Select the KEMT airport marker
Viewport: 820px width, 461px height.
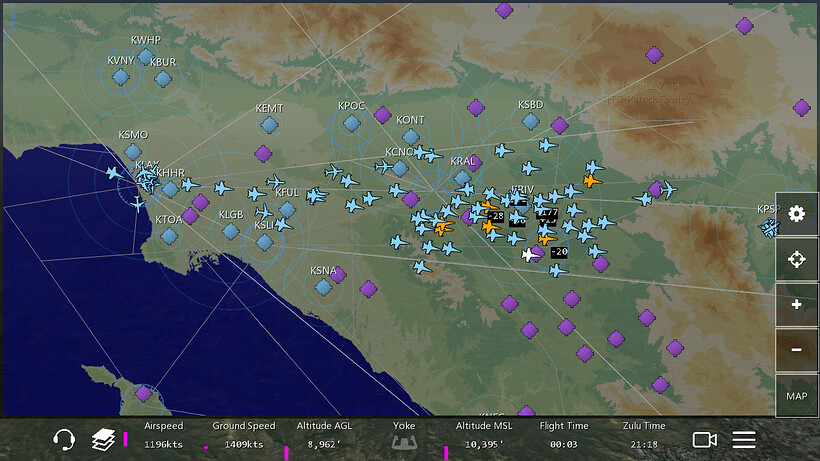[x=269, y=125]
